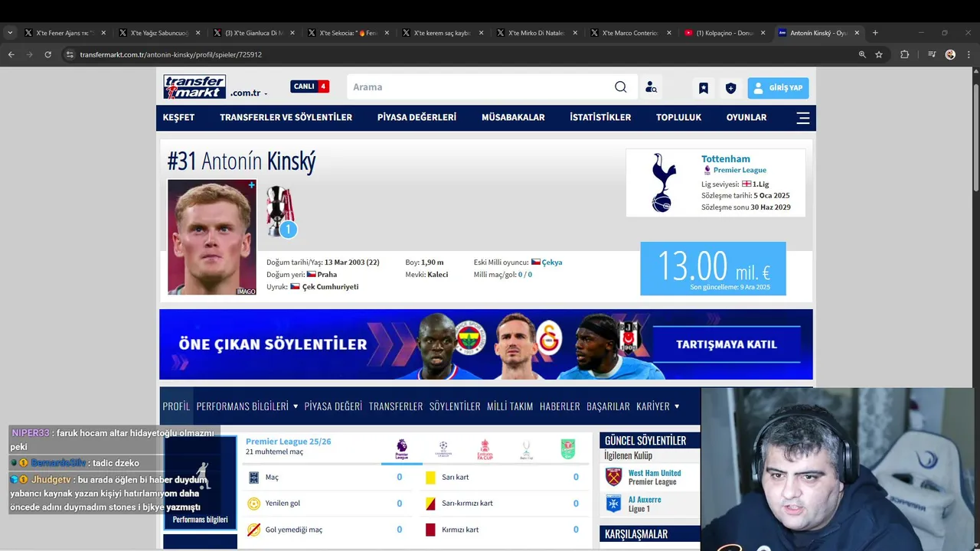Click the Gol yemediği maç icon

[x=254, y=530]
